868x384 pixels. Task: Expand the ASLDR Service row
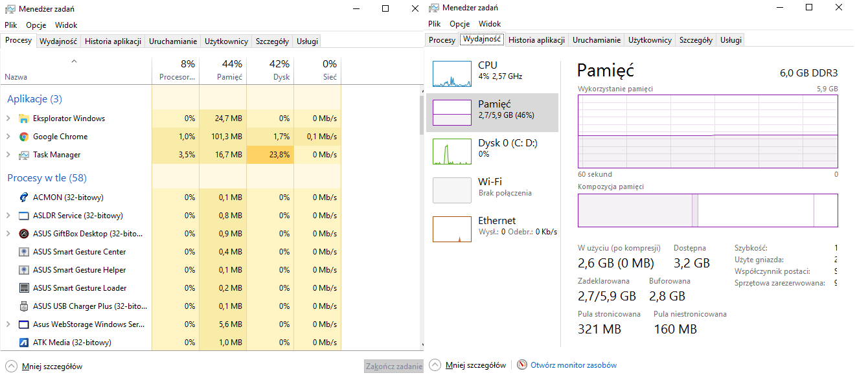[x=8, y=216]
